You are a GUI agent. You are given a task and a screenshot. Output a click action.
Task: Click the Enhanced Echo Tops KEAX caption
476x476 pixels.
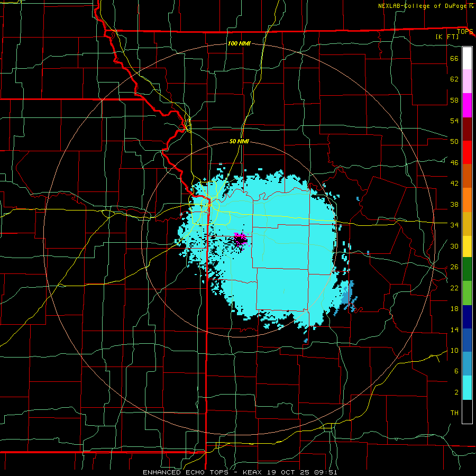click(240, 472)
